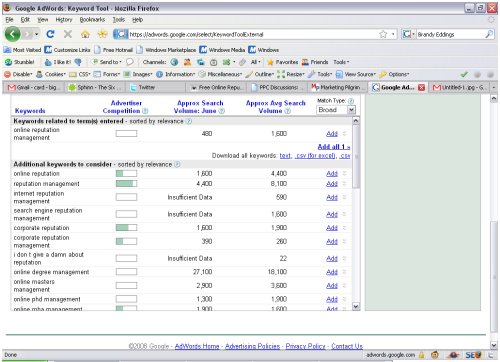
Task: Click the Add all 1 link
Action: (334, 147)
